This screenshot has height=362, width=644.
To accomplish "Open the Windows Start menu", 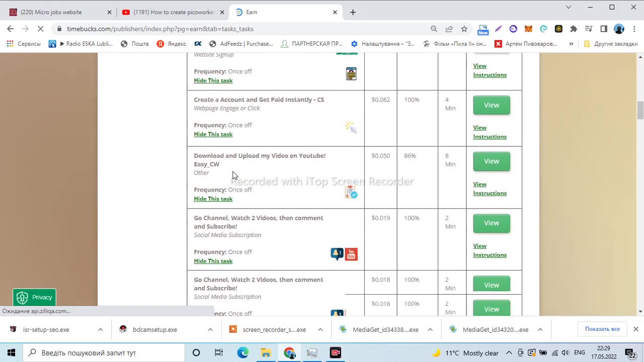I will point(11,353).
